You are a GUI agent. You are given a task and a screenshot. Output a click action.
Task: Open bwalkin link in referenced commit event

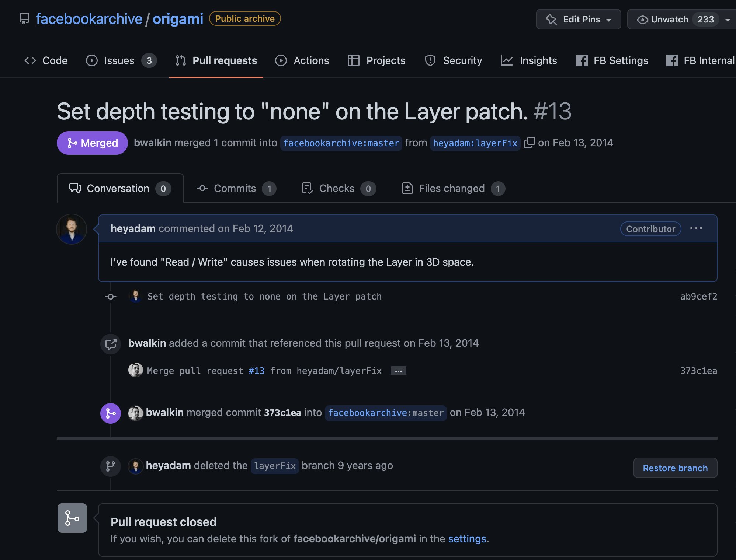point(147,343)
